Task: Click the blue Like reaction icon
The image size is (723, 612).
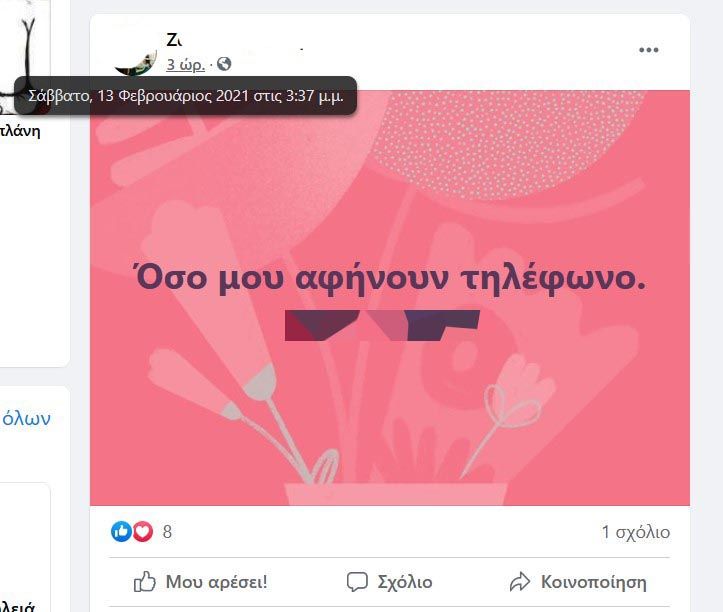Action: pos(121,531)
